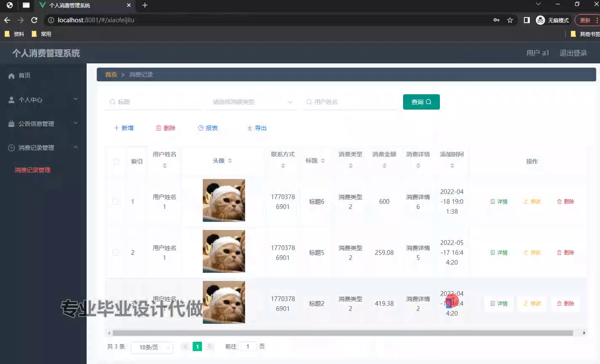Expand the 个人中心 sidebar menu
This screenshot has width=600, height=364.
pyautogui.click(x=43, y=100)
